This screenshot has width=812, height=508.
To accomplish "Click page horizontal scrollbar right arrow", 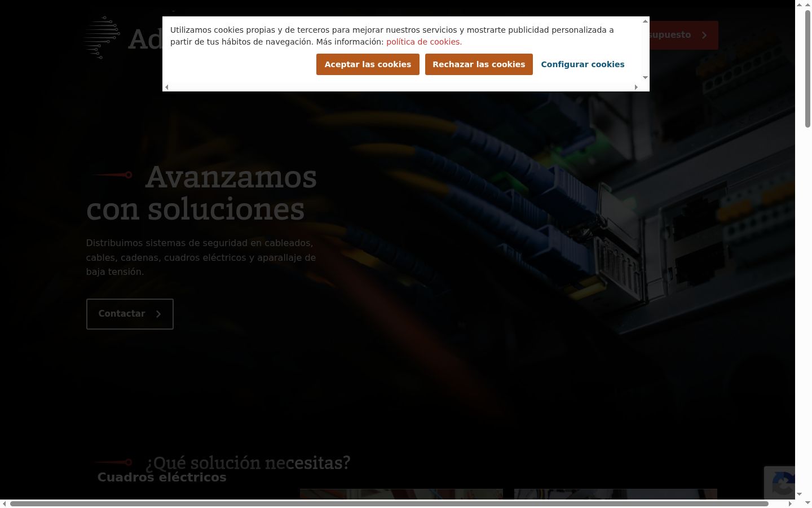I will click(x=790, y=503).
